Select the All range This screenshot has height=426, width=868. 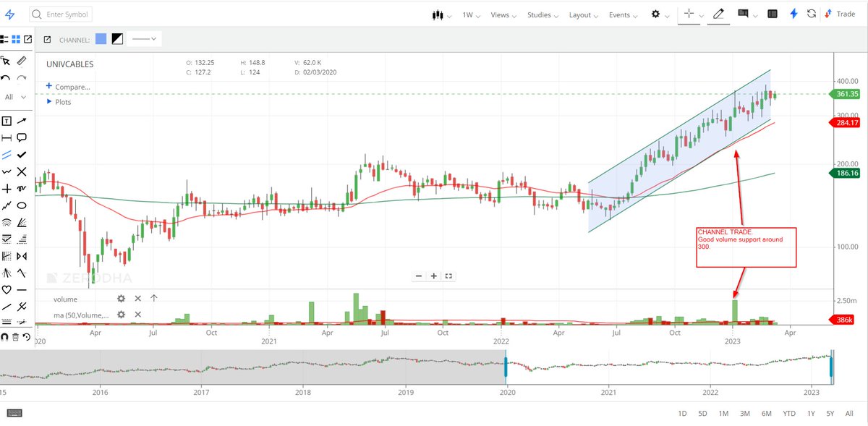849,413
